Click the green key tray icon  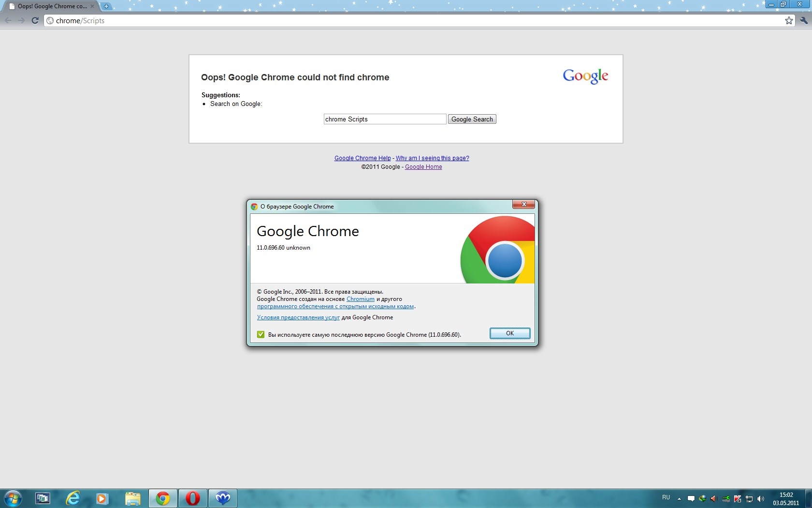click(726, 498)
